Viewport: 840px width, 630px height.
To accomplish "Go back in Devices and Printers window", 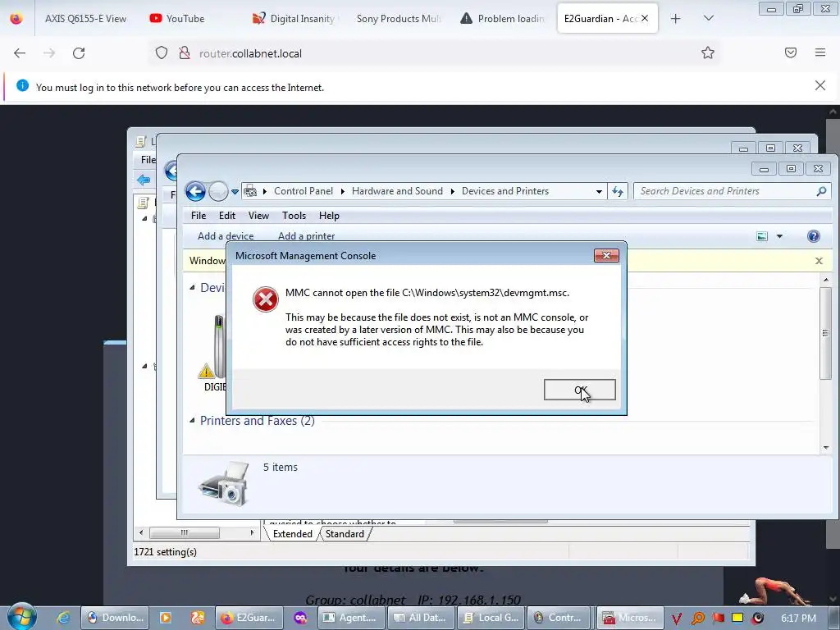I will (195, 191).
